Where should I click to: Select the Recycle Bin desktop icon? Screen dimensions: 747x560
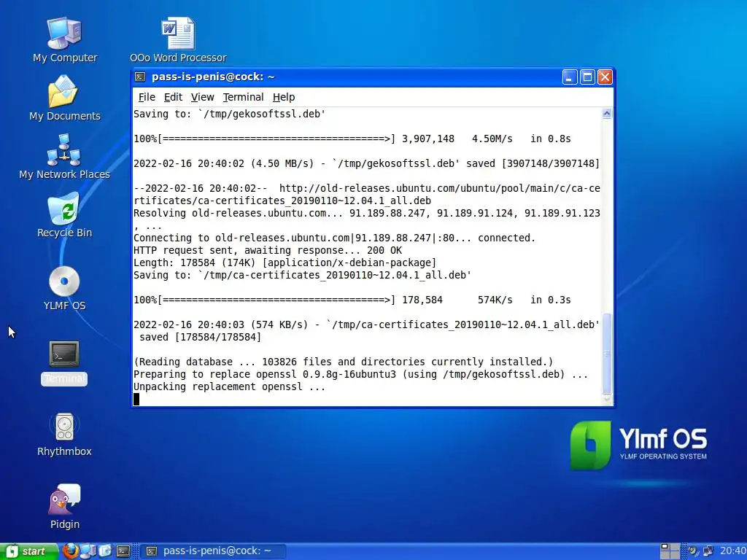64,215
